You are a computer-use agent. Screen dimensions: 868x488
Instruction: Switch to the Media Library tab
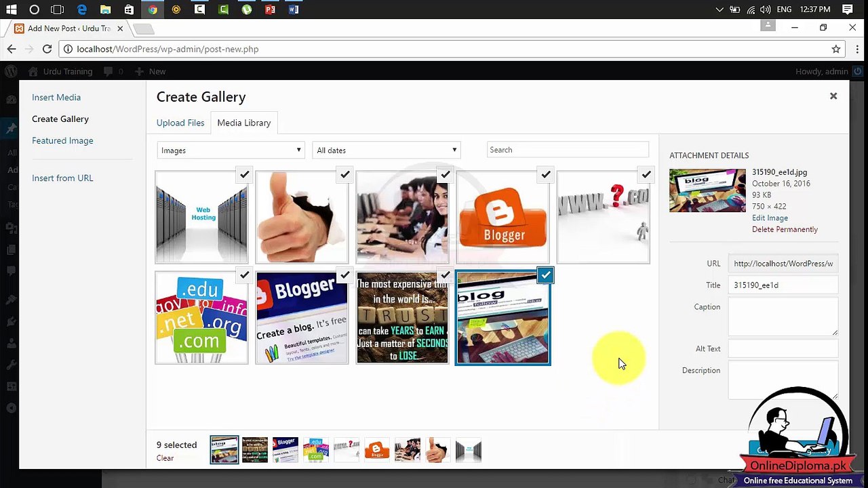(x=244, y=123)
